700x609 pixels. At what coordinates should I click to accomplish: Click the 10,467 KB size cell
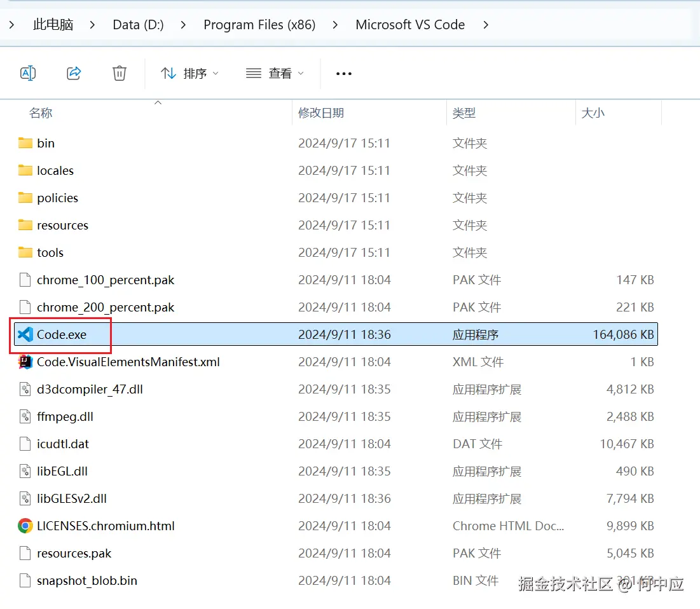627,444
